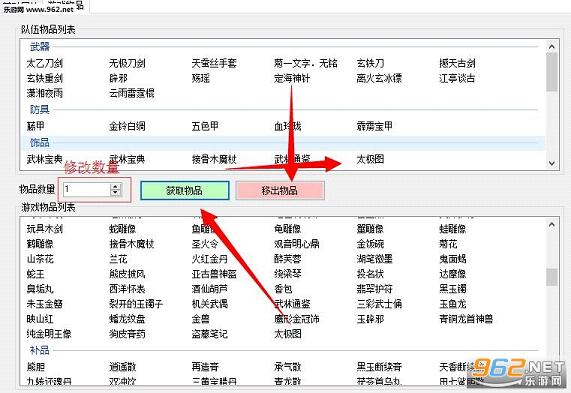Image resolution: width=571 pixels, height=393 pixels.
Task: Select 酒仙葫芦 item
Action: tap(210, 289)
